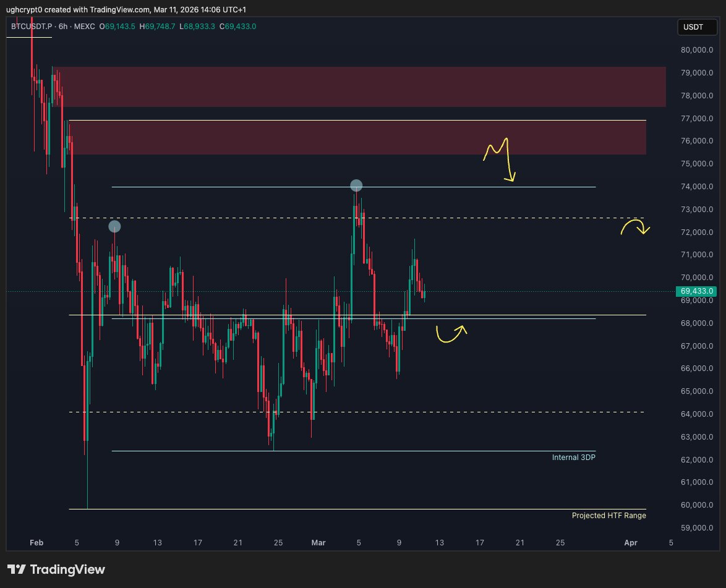Click the Feb date axis label
Screen dimensions: 726x588
pyautogui.click(x=36, y=543)
